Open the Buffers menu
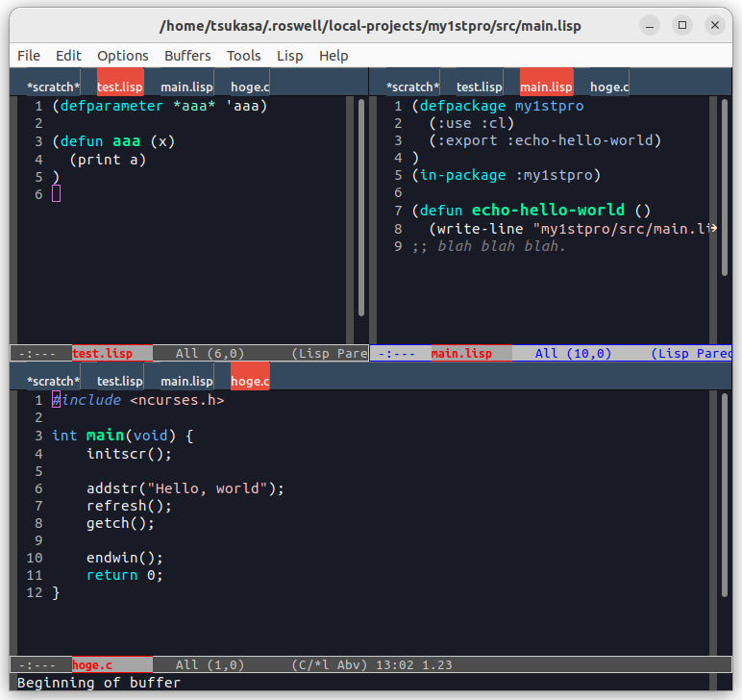The width and height of the screenshot is (742, 700). pyautogui.click(x=187, y=56)
